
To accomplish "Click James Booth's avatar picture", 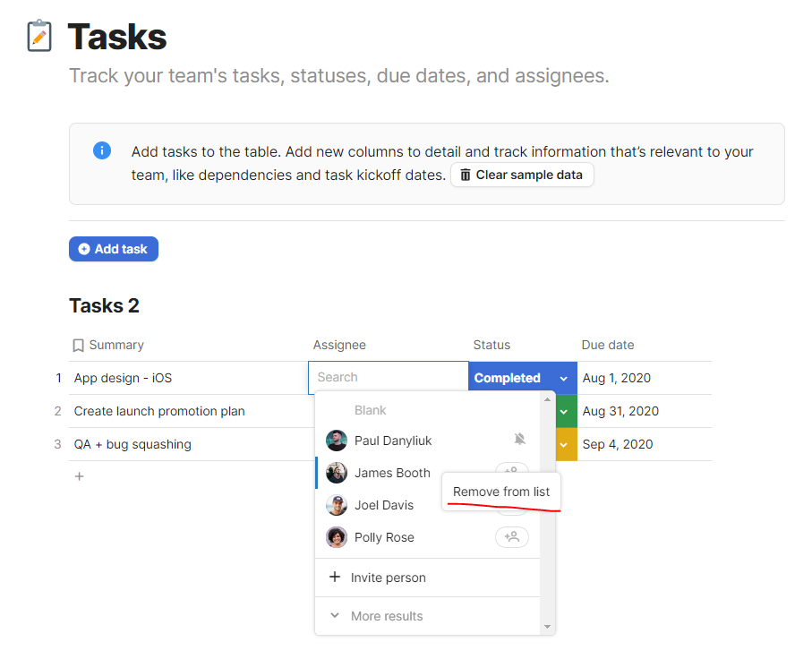I will tap(337, 473).
